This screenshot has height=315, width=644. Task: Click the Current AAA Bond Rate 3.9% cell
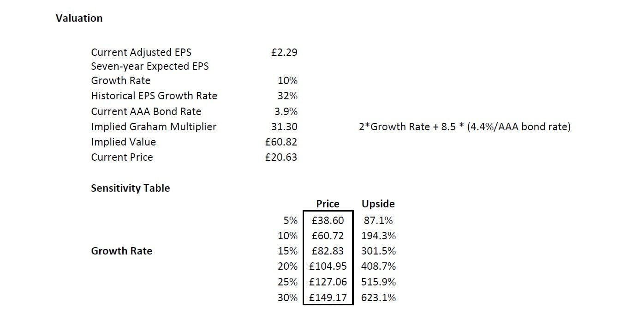(286, 111)
